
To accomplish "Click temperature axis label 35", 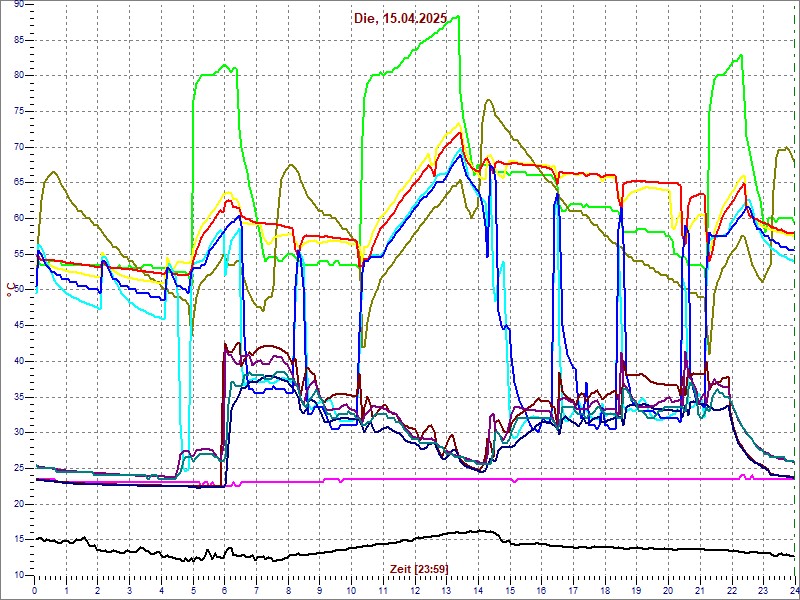I will coord(19,397).
